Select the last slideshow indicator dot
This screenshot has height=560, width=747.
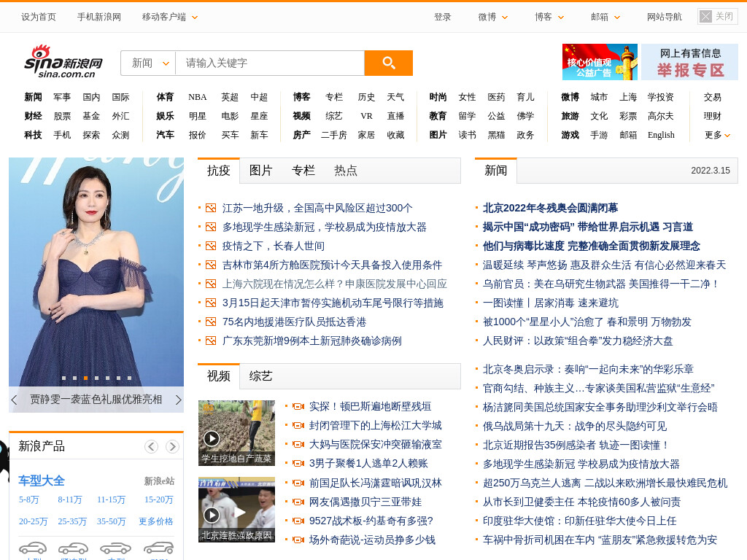129,378
